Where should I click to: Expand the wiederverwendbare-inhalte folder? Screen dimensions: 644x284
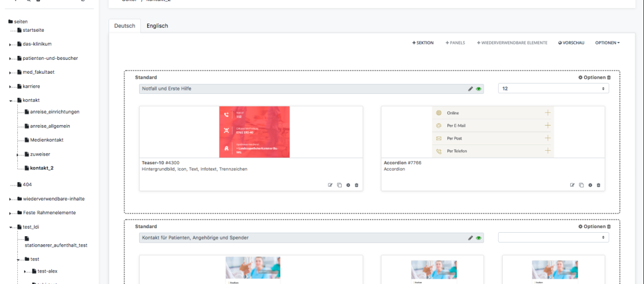point(10,199)
